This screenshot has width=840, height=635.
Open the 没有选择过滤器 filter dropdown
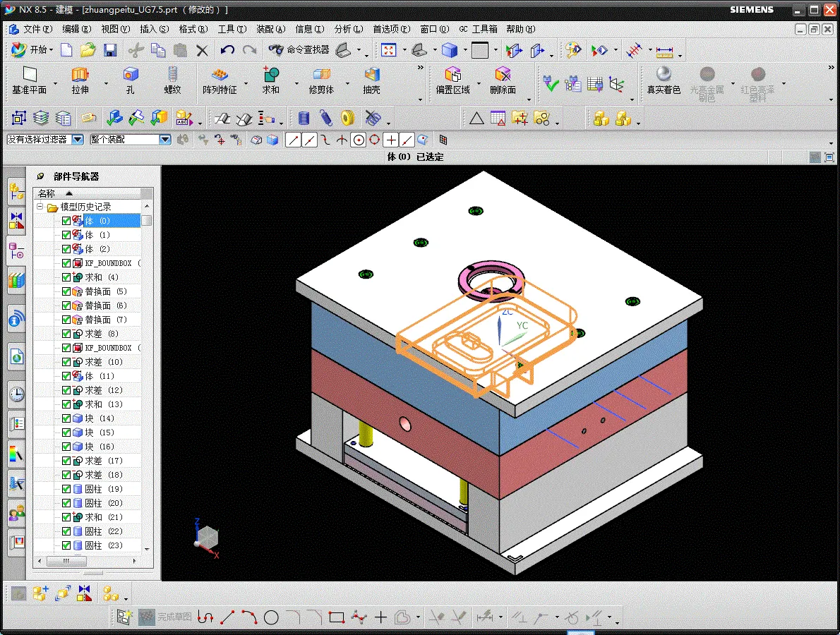[x=78, y=140]
